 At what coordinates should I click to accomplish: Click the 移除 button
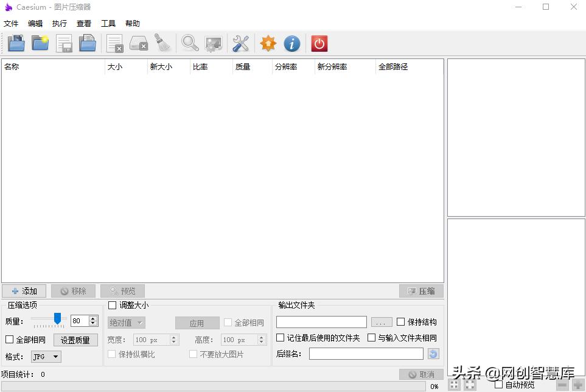[x=73, y=291]
